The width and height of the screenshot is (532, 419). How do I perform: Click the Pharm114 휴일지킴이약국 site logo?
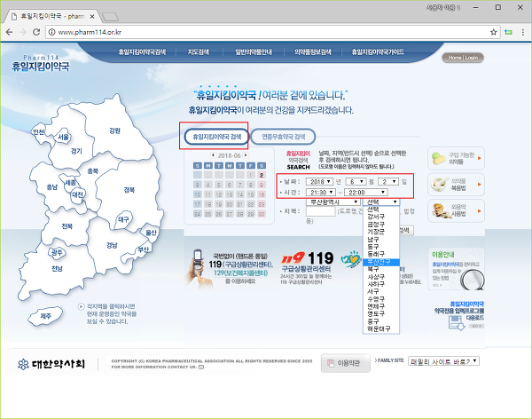(41, 63)
